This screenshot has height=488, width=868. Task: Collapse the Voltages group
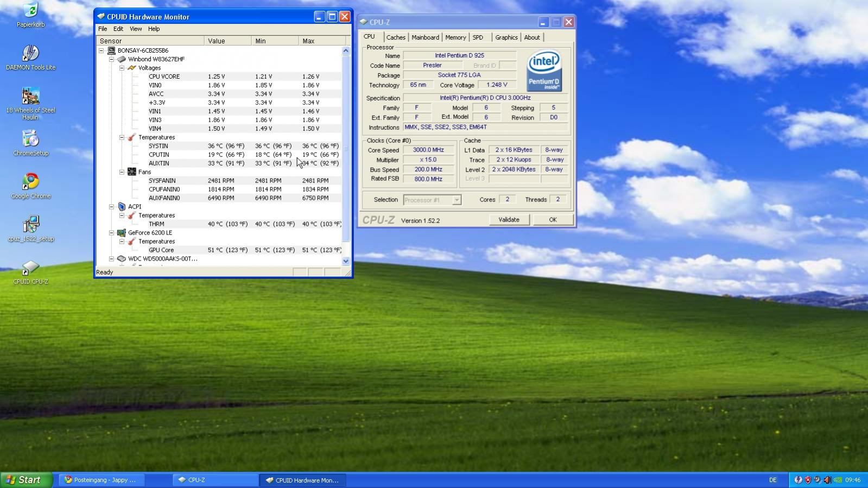(122, 68)
